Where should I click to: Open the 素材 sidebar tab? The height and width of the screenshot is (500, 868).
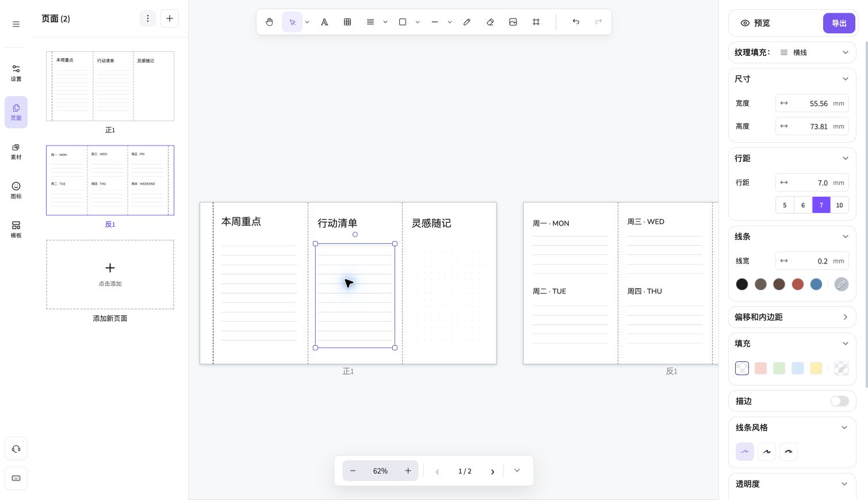pos(16,151)
